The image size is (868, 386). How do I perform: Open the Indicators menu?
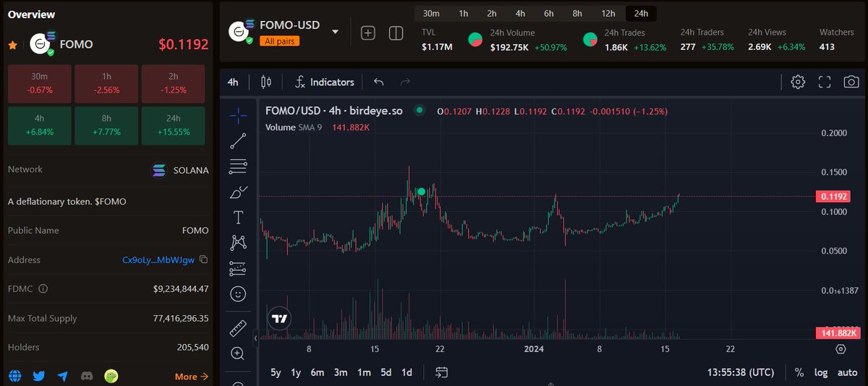click(324, 82)
